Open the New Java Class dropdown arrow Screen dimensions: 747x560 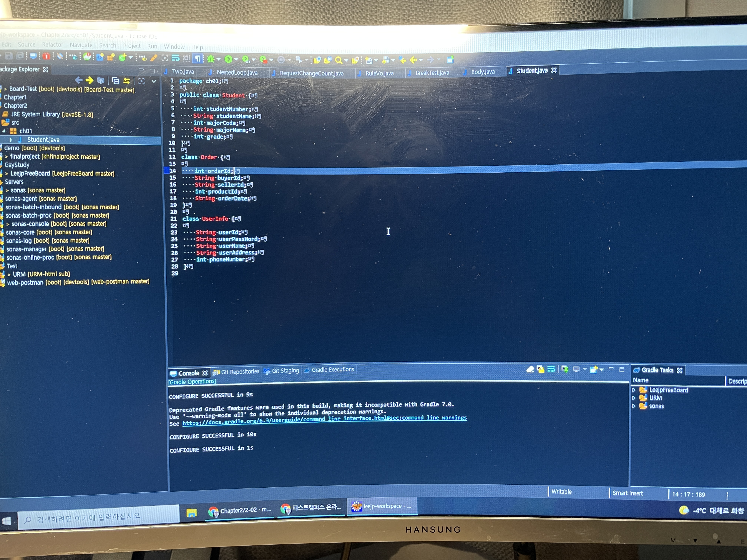(x=131, y=58)
